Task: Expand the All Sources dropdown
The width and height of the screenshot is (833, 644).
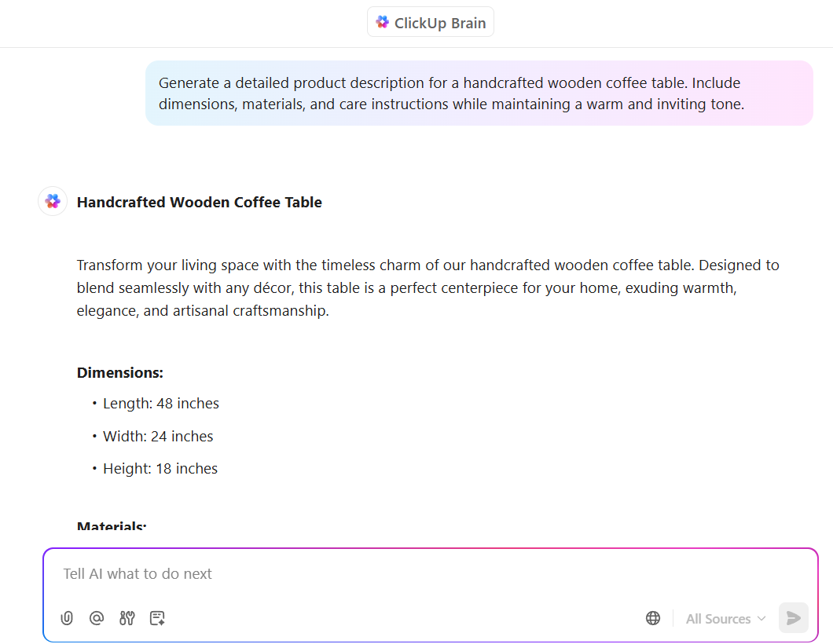Action: (x=725, y=619)
